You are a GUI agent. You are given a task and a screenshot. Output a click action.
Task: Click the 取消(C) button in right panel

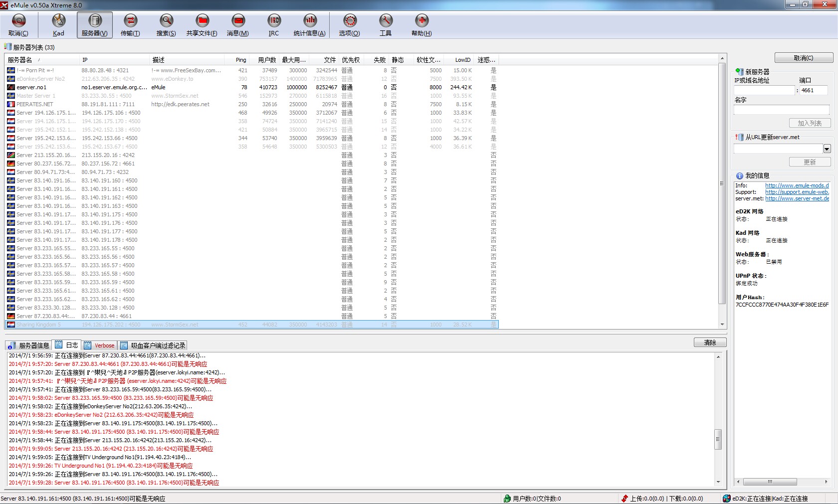pos(804,58)
